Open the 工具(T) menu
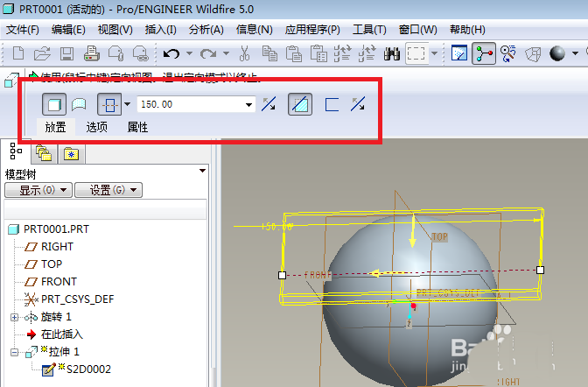The width and height of the screenshot is (588, 387). [x=369, y=29]
